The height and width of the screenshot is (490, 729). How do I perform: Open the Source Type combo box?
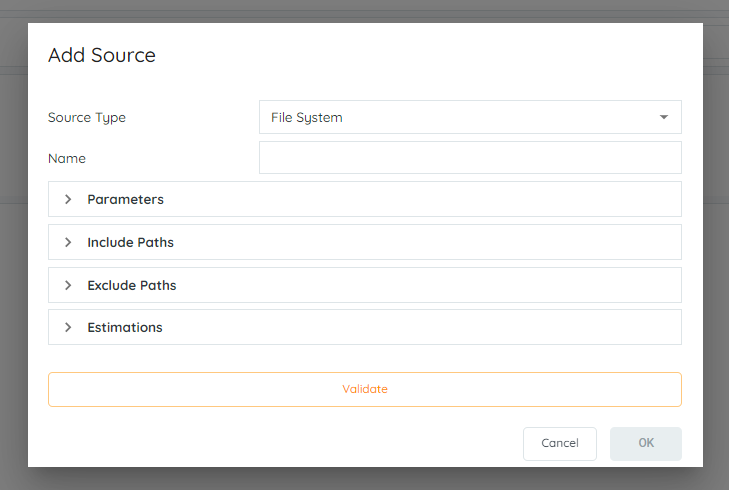470,117
